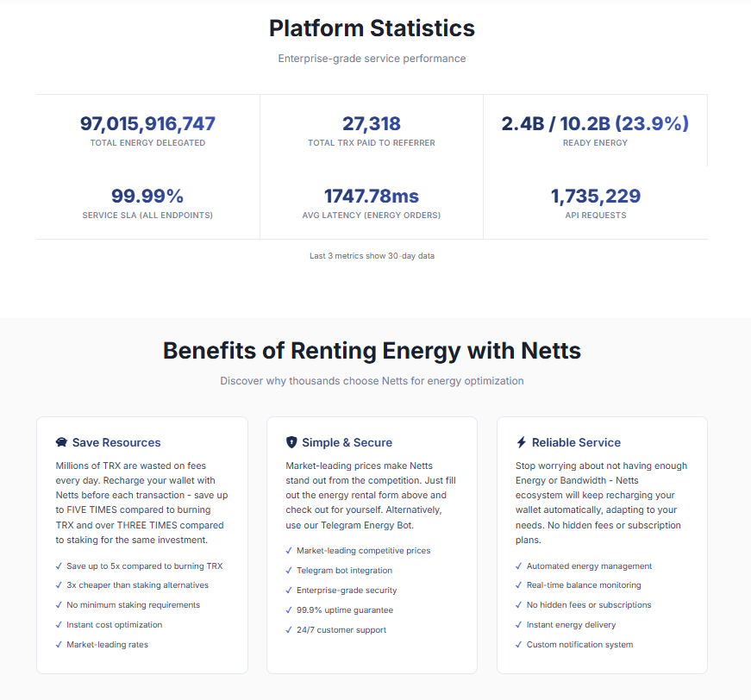Click the shield icon beside Simple & Secure
The image size is (751, 700).
click(291, 442)
